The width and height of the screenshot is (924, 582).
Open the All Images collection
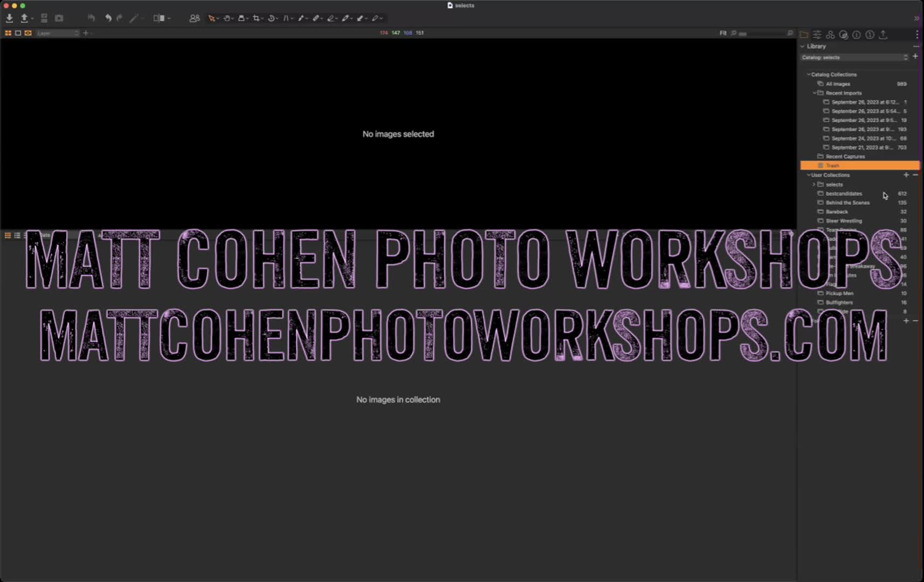tap(838, 84)
